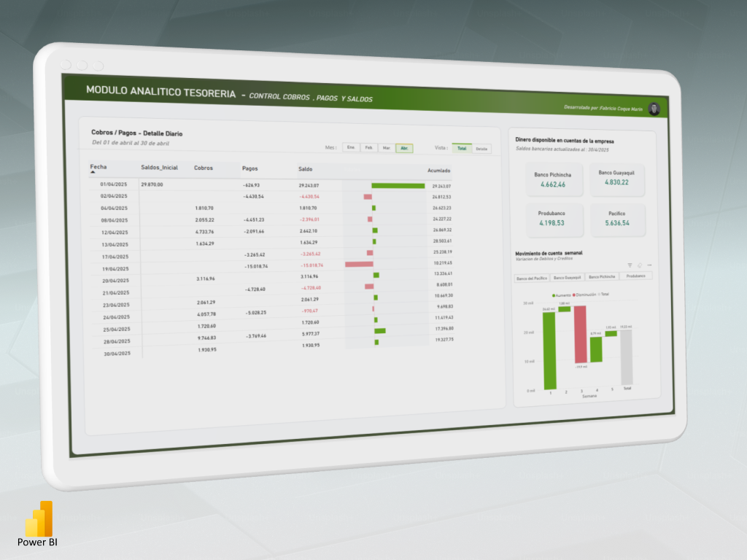Select the Feb. month filter

(369, 147)
